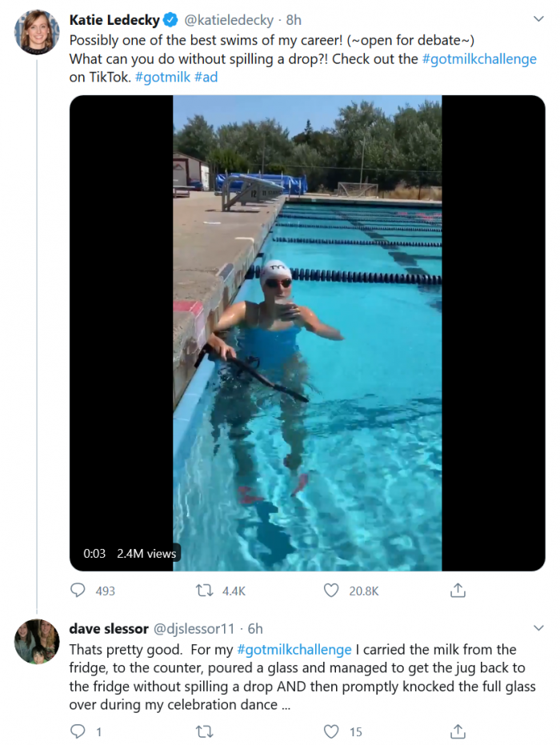Reply to Katie Ledecky's tweet
Screen dimensions: 560x745
pos(78,591)
